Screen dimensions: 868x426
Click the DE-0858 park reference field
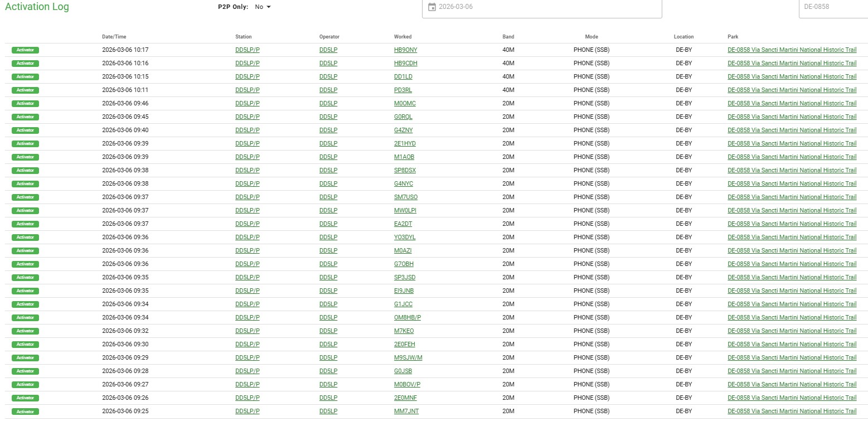(x=833, y=7)
